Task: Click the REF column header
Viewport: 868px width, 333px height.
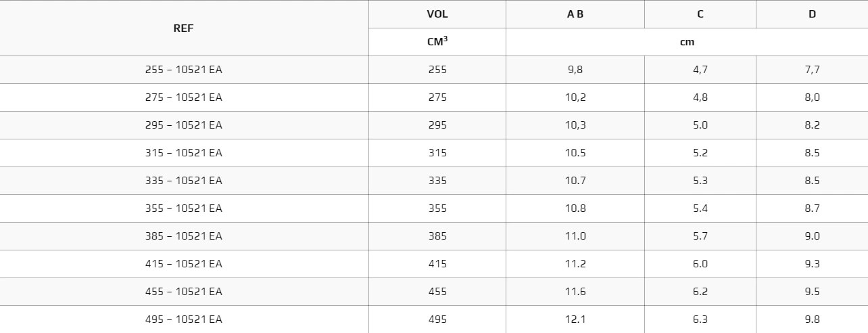Action: point(184,28)
